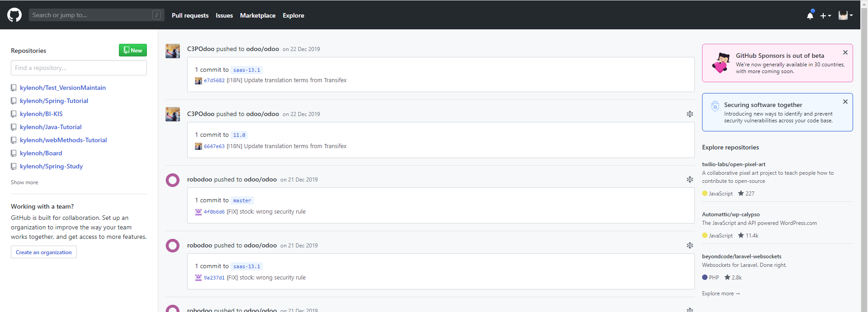868x312 pixels.
Task: Open commit 4f0b6d6
Action: [x=214, y=212]
